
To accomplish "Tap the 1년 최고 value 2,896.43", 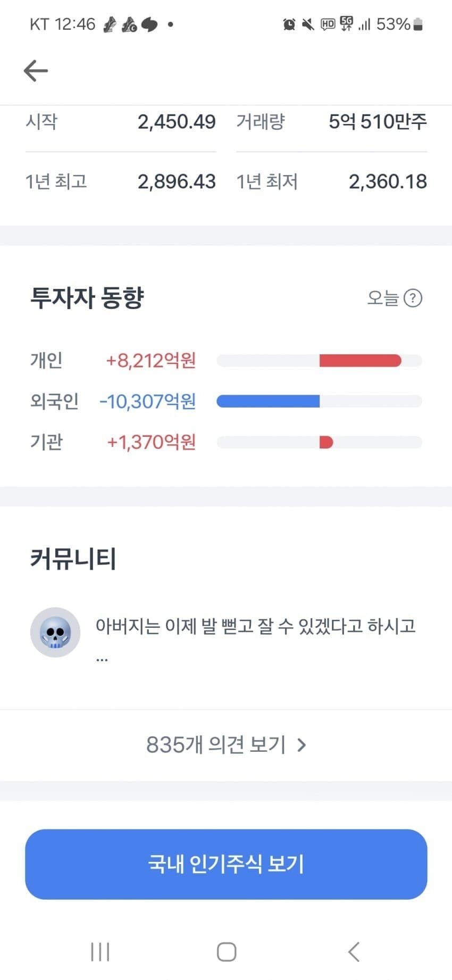I will click(x=177, y=182).
